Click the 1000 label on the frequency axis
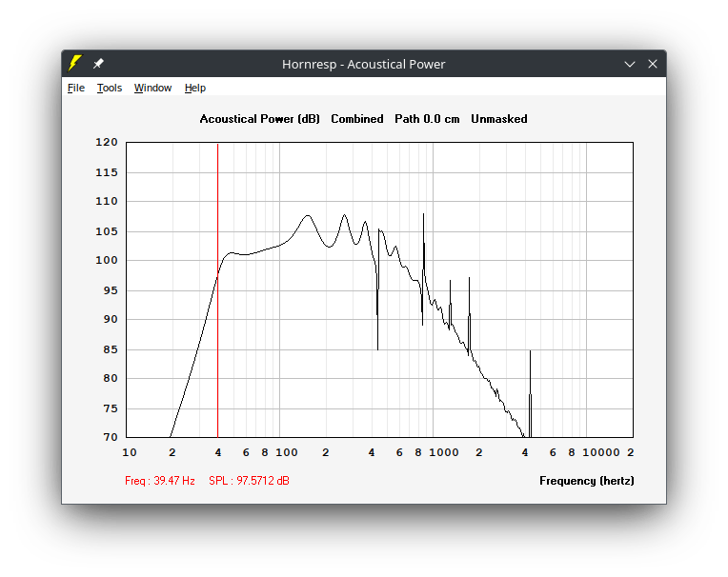The height and width of the screenshot is (577, 728). 444,452
